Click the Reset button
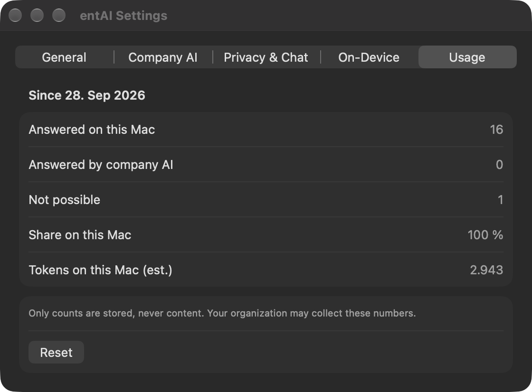The height and width of the screenshot is (392, 532). point(57,352)
